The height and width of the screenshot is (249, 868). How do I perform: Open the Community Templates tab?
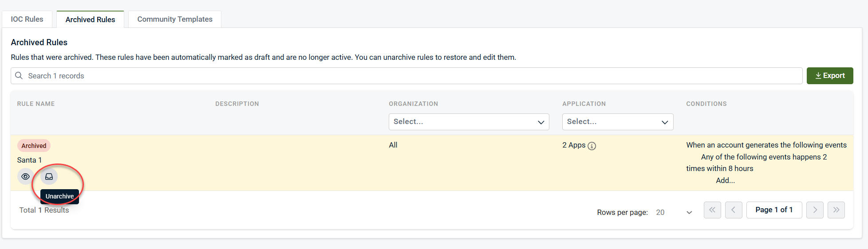tap(174, 19)
